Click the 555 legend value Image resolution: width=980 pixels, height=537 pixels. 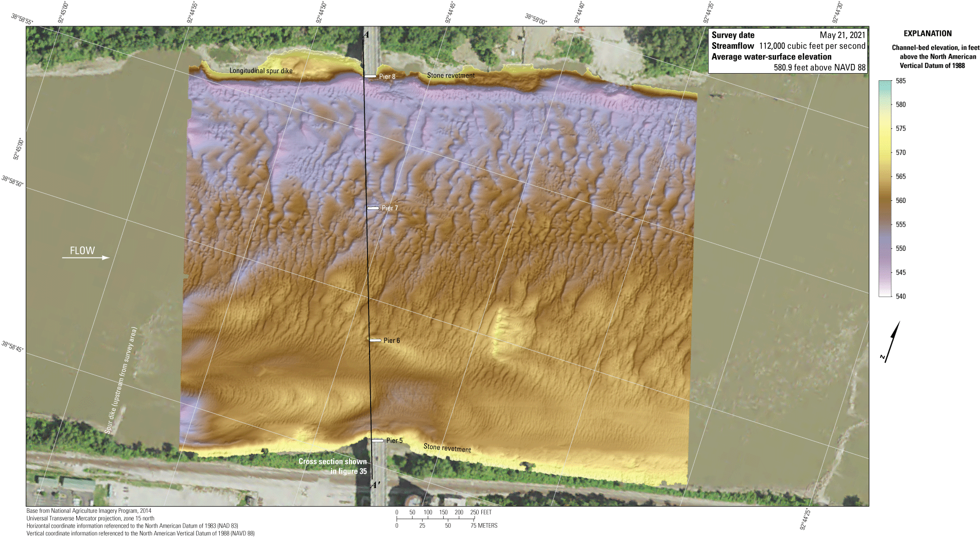[x=900, y=224]
